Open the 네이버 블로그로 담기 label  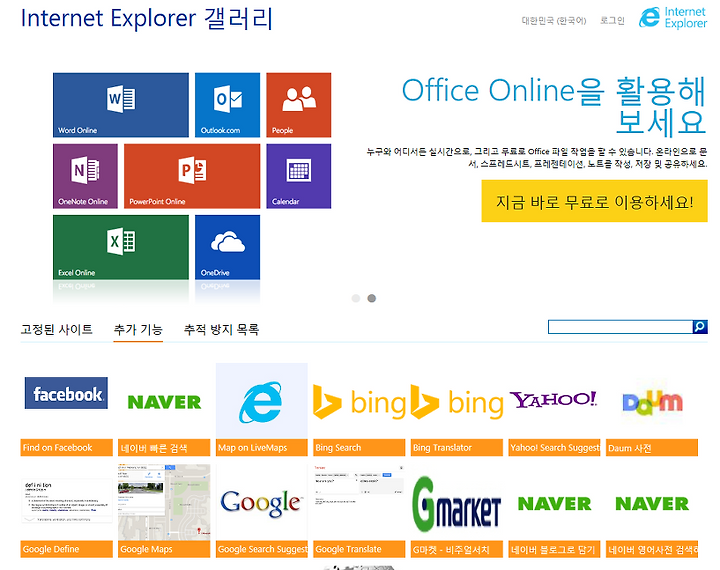pyautogui.click(x=554, y=549)
